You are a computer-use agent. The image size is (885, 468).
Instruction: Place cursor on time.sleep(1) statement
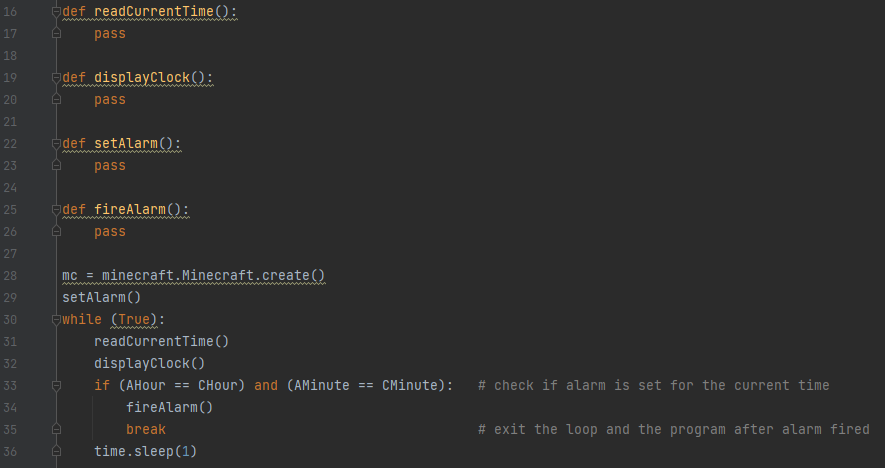click(146, 452)
